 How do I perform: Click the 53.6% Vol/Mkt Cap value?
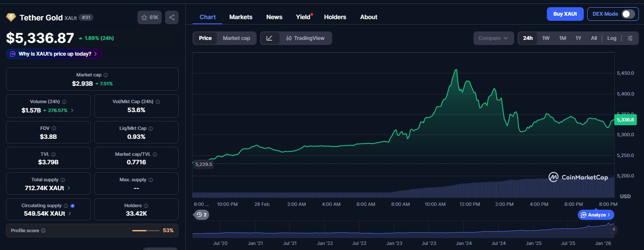tap(136, 110)
